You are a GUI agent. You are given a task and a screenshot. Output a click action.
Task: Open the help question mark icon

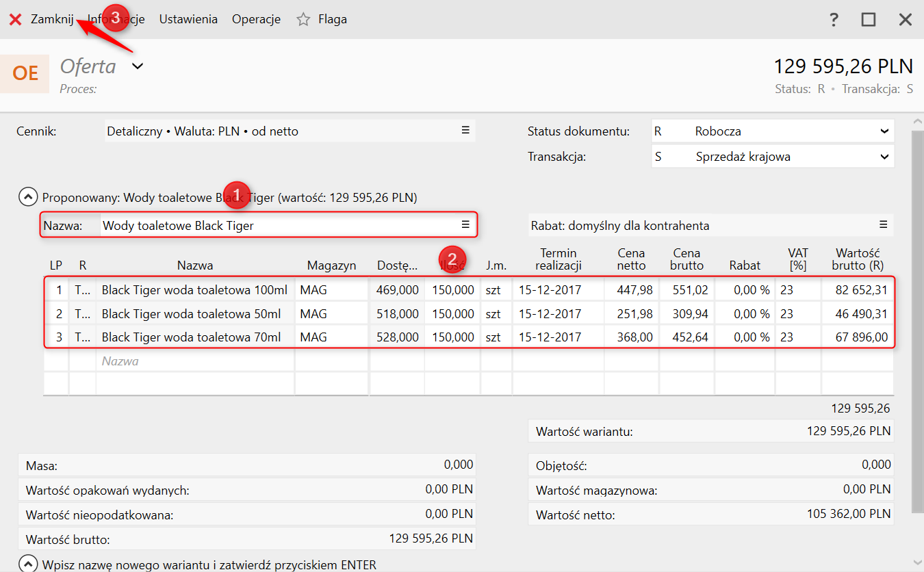coord(834,20)
